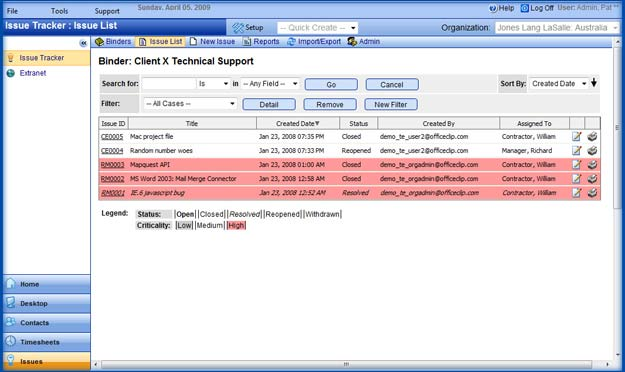Screen dimensions: 625x372
Task: Sort by the Created By column header
Action: [x=438, y=124]
